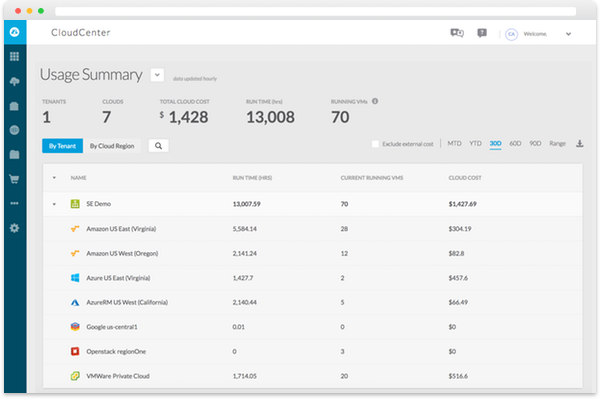Expand the Welcome user menu chevron

click(x=569, y=34)
